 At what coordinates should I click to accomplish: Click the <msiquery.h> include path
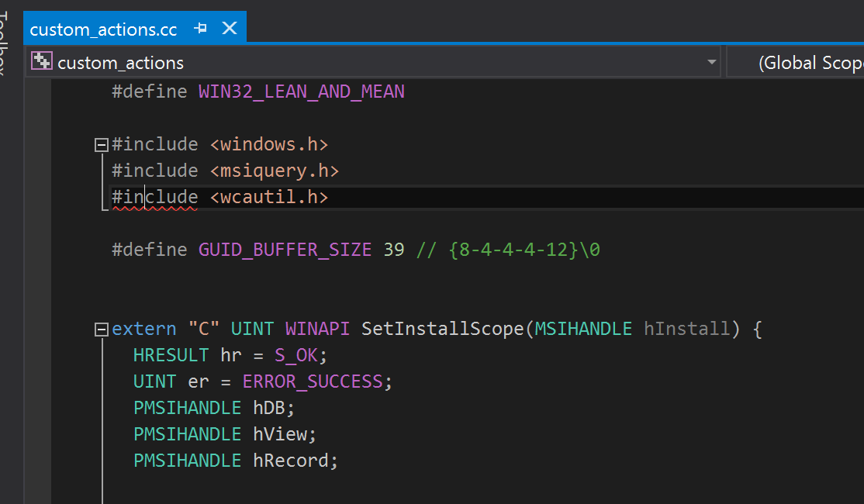tap(275, 171)
